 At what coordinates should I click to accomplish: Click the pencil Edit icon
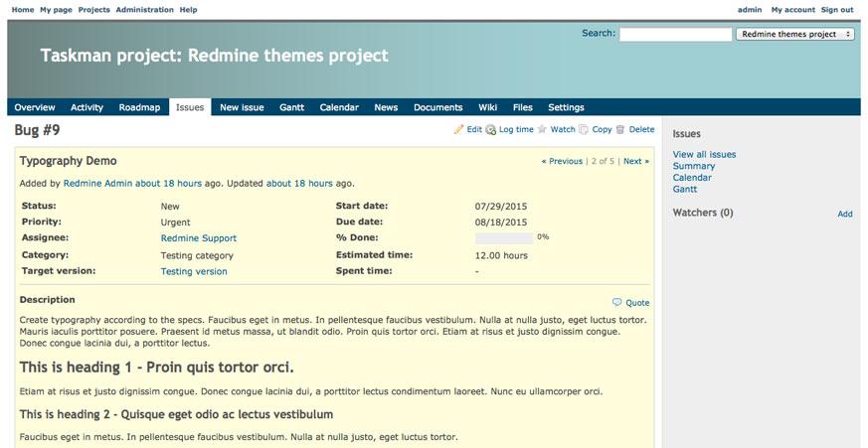click(458, 129)
